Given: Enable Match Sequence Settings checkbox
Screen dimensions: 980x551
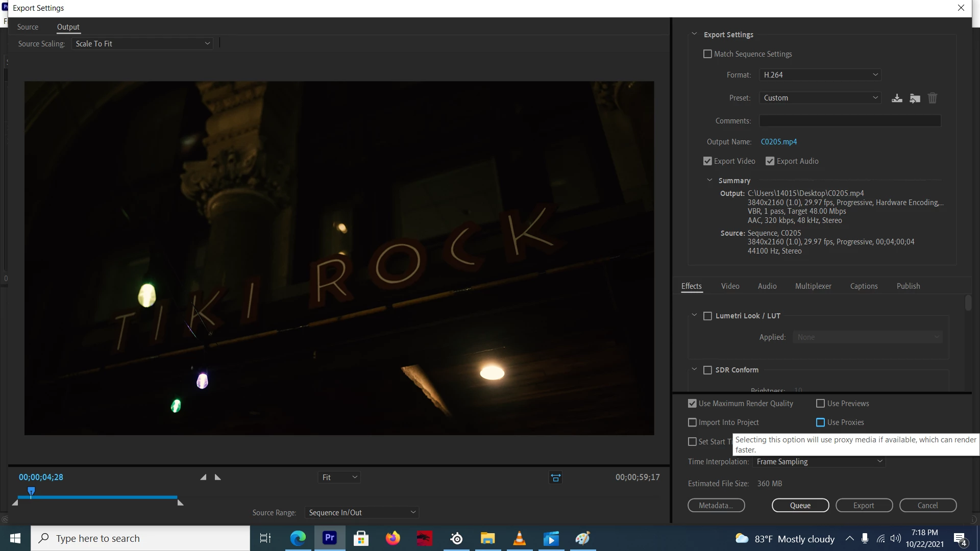Looking at the screenshot, I should 707,54.
